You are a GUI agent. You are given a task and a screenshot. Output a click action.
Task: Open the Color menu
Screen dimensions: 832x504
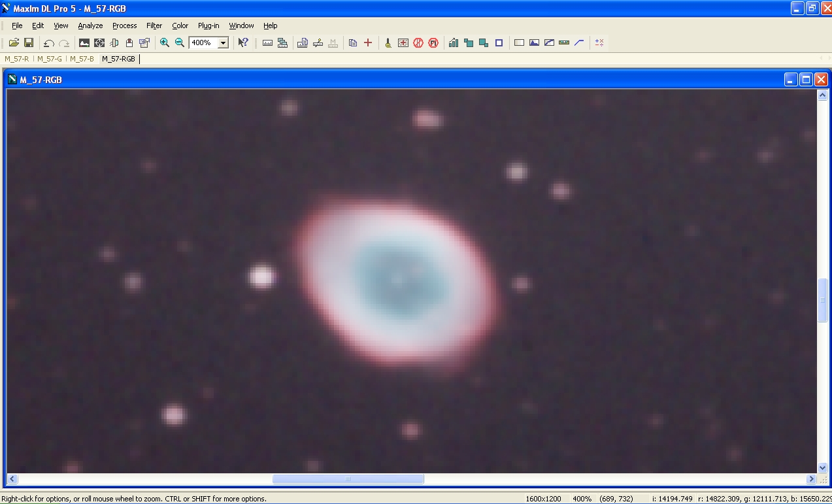click(180, 25)
